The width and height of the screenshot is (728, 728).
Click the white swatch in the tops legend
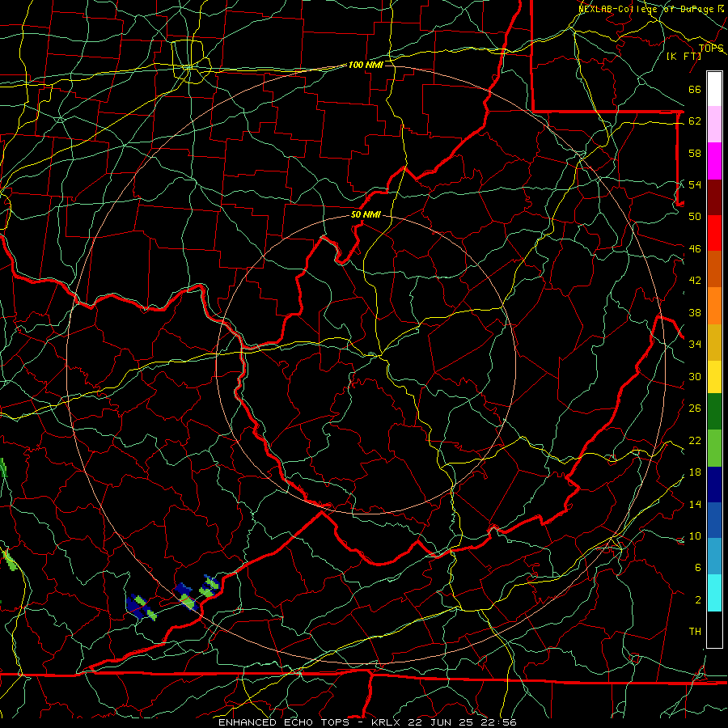click(x=714, y=89)
